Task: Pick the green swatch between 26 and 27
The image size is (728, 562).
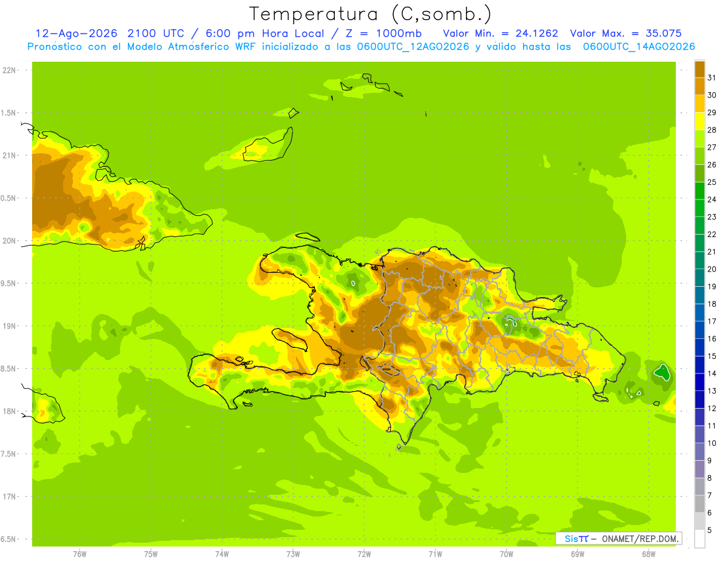Action: click(x=699, y=155)
